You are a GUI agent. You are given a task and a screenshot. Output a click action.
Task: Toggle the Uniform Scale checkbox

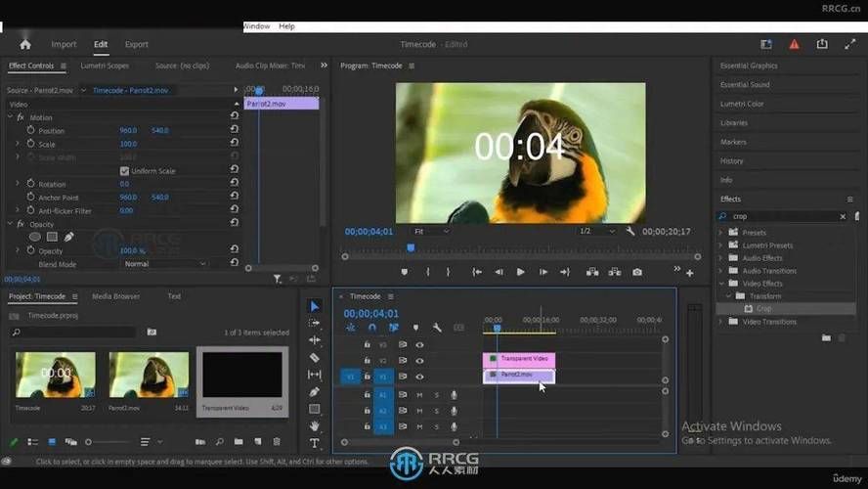pyautogui.click(x=124, y=170)
